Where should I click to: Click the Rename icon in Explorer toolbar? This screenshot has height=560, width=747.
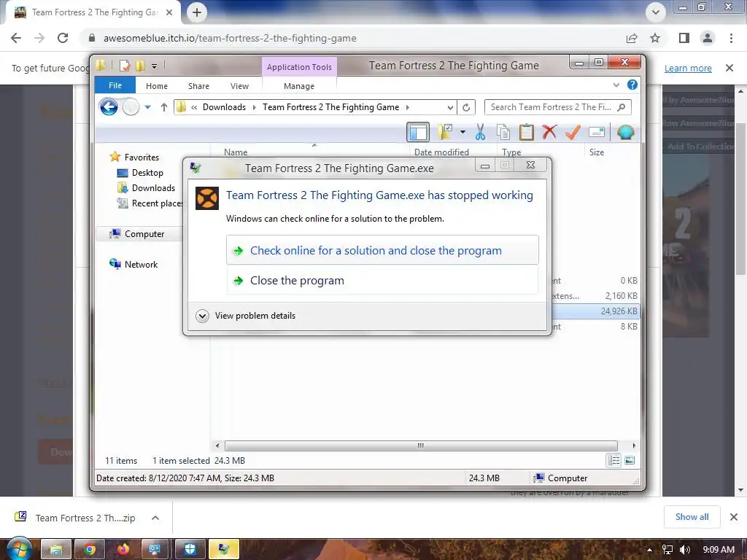(x=597, y=132)
